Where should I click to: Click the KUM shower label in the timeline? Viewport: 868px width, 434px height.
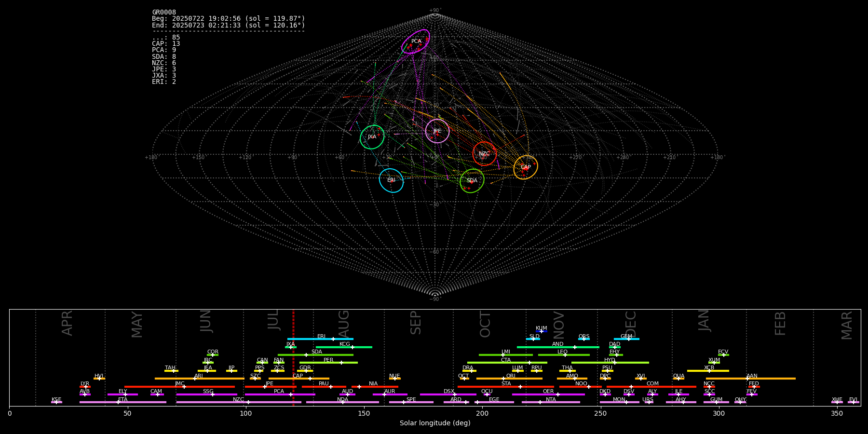point(542,328)
